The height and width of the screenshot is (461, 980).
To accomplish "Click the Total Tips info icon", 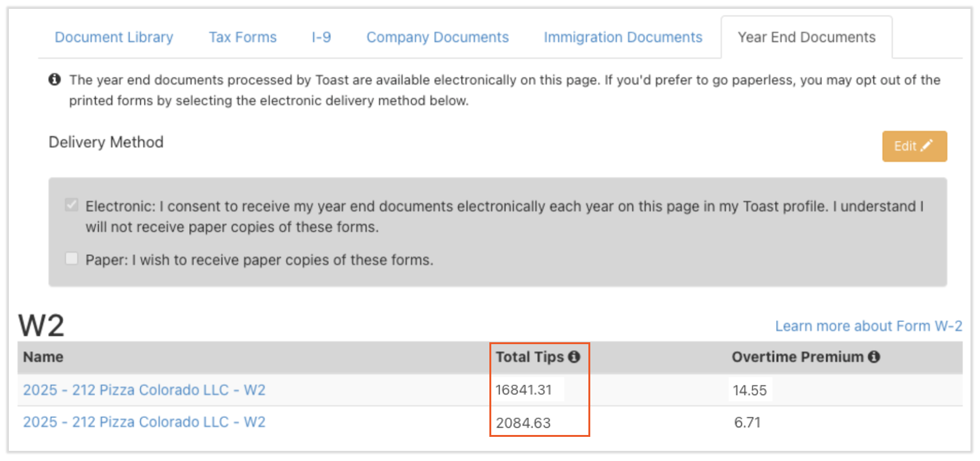I will coord(574,357).
